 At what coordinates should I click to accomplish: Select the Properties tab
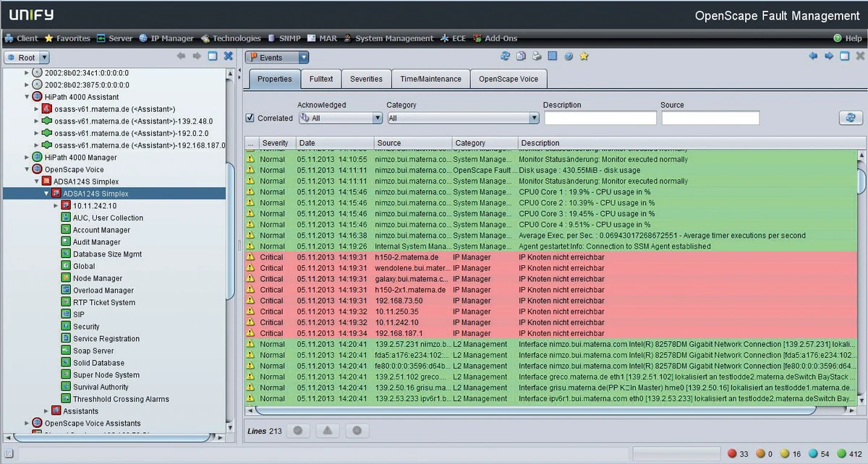tap(274, 79)
